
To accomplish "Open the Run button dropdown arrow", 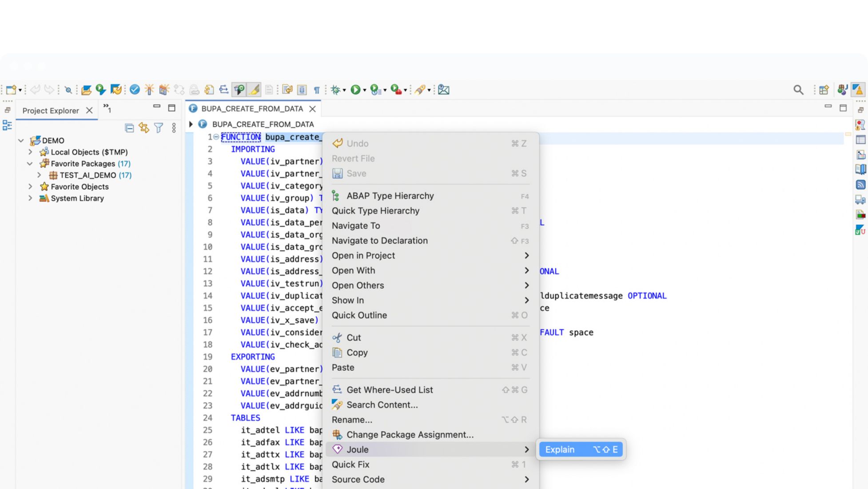I will pyautogui.click(x=365, y=90).
